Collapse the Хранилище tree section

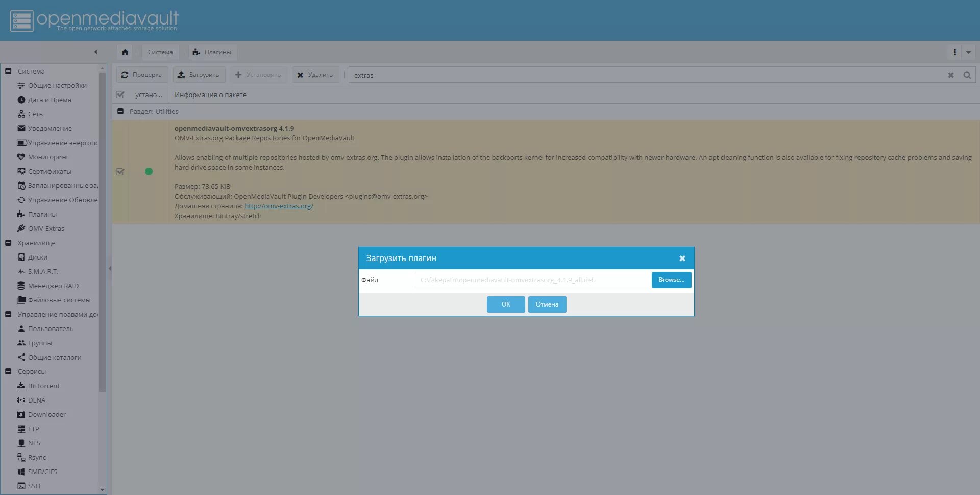point(8,243)
